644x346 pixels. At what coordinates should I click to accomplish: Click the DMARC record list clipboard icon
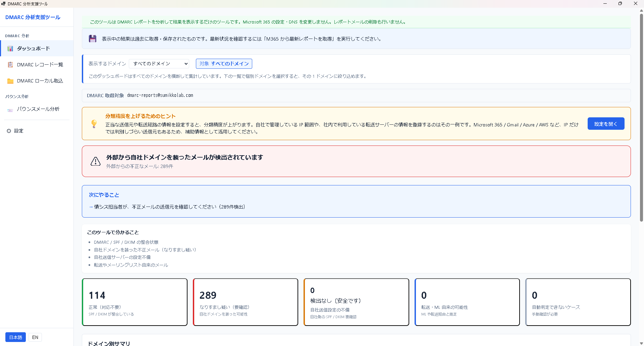[x=10, y=65]
